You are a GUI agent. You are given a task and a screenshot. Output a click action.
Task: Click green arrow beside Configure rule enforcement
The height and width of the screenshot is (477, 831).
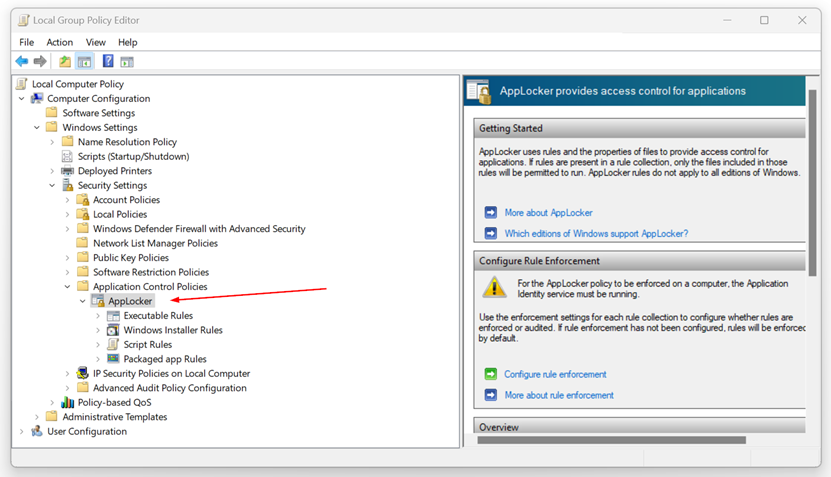click(491, 374)
